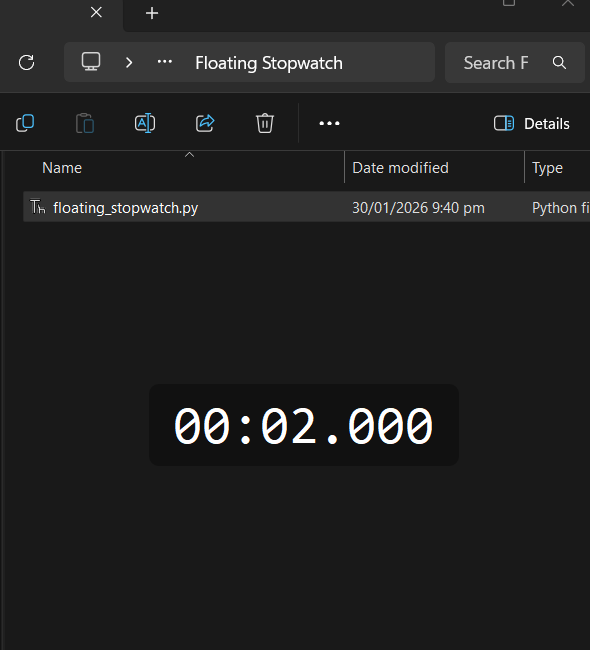Close the current Explorer tab
The width and height of the screenshot is (590, 650).
point(96,12)
